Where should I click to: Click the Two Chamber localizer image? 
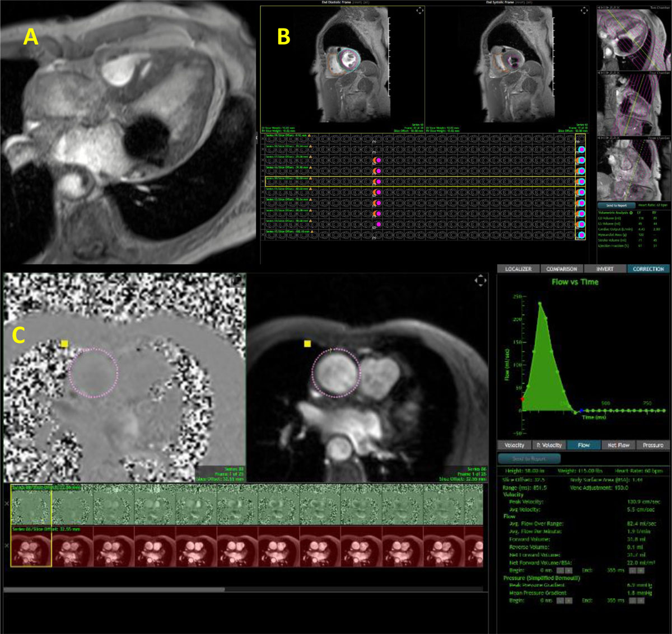click(x=633, y=39)
